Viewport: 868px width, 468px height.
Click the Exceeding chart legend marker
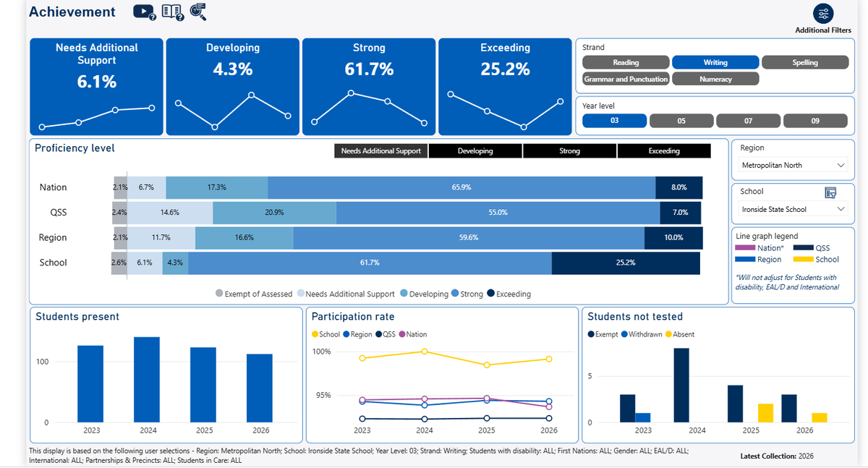point(490,294)
